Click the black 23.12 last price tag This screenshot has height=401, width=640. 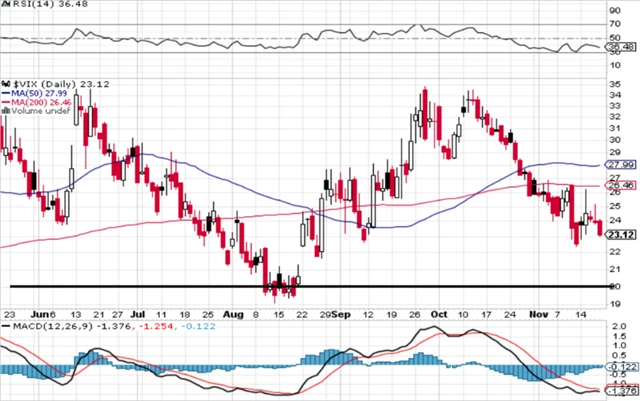622,234
